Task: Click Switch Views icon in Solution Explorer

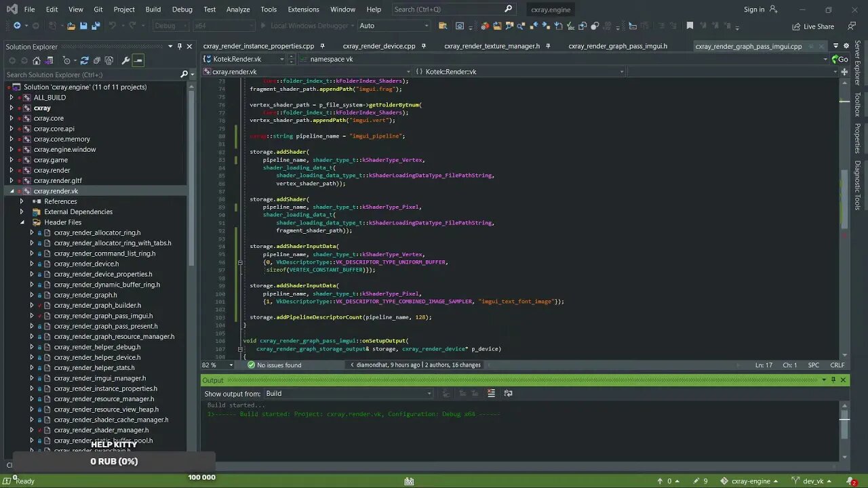Action: 49,60
